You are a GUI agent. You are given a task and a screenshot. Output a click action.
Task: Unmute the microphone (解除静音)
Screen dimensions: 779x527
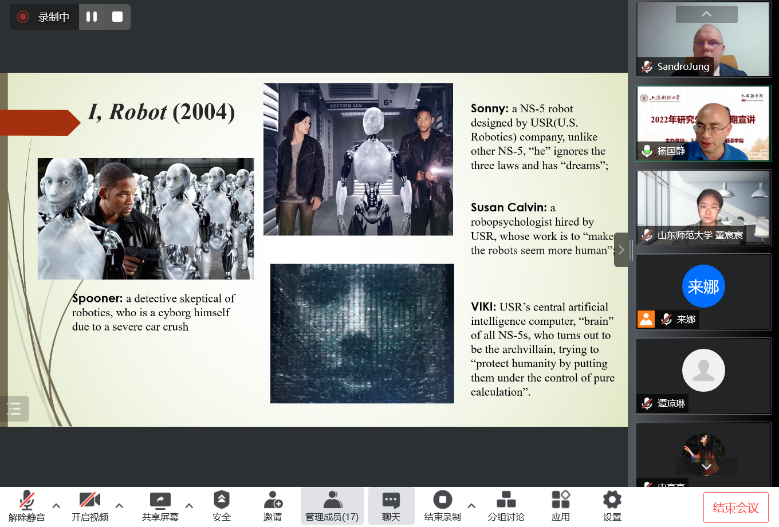pos(26,505)
